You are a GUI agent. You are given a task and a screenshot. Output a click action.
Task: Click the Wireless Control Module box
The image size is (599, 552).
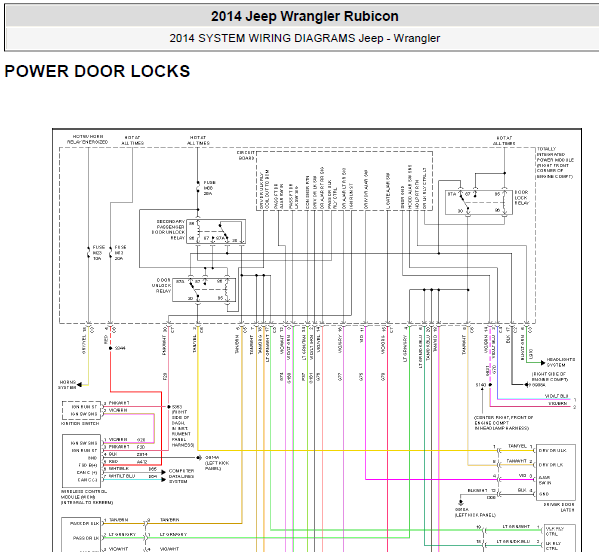81,461
